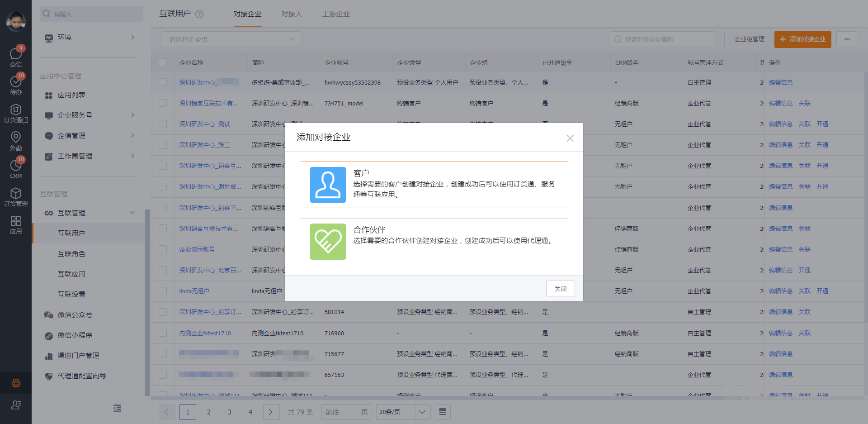Go to next page arrow

click(270, 412)
